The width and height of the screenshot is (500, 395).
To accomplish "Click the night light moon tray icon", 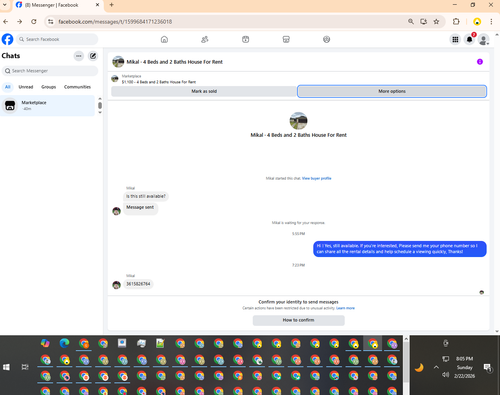I will tap(419, 367).
